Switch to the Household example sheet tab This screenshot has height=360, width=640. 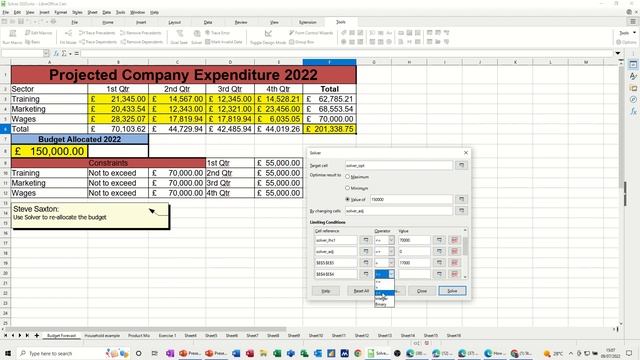coord(102,336)
